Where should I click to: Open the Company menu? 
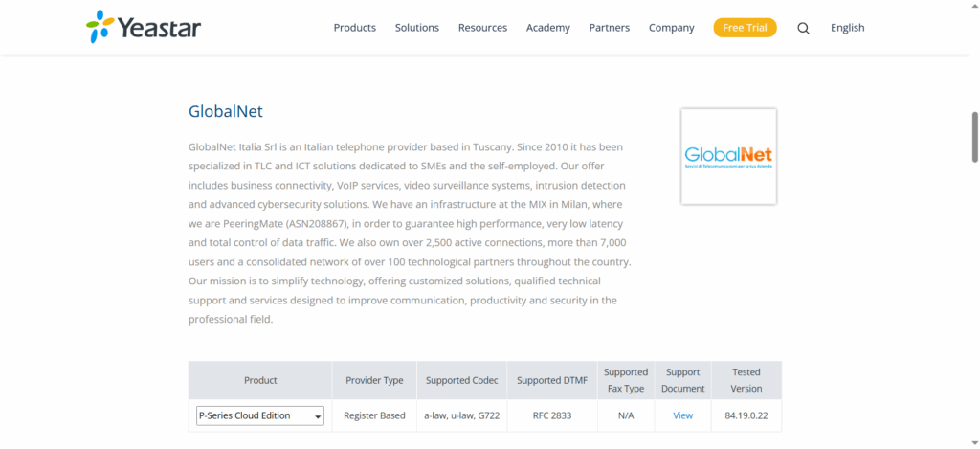(x=671, y=28)
